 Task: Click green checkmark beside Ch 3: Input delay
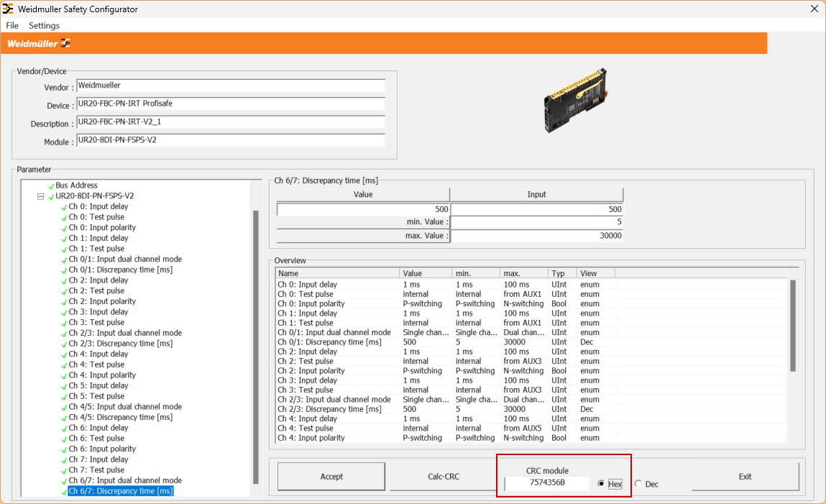pos(64,312)
